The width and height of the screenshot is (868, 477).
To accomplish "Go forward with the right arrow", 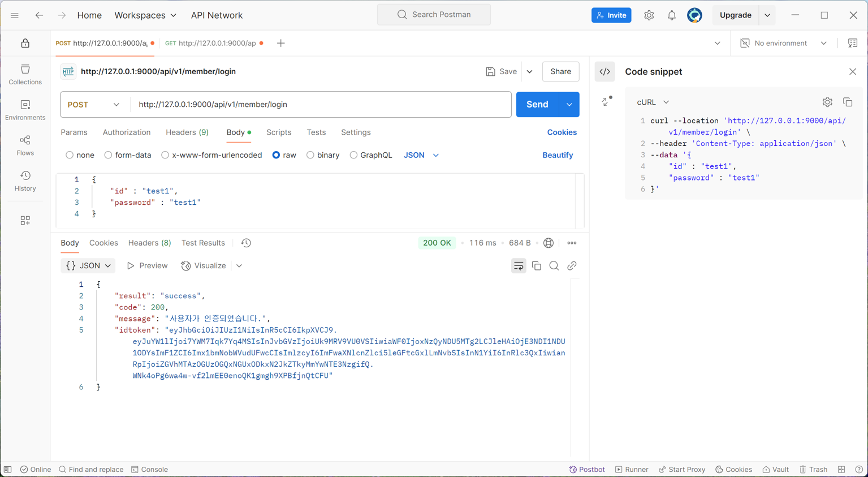I will [x=62, y=15].
